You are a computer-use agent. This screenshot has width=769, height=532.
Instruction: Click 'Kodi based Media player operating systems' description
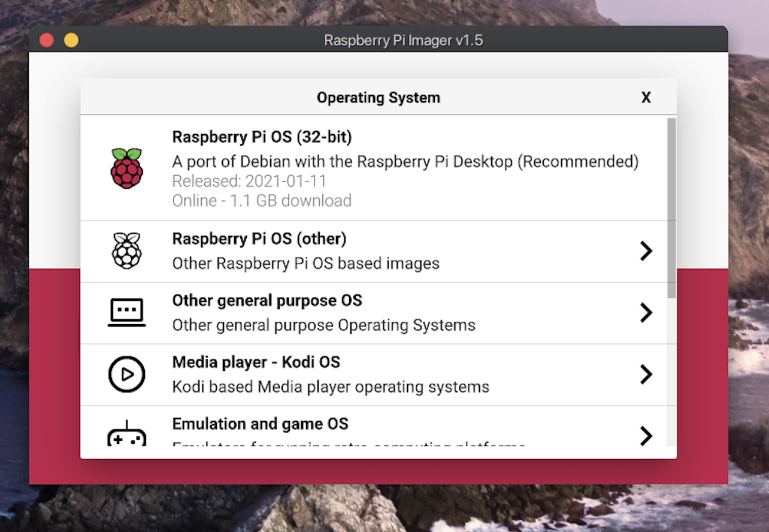pos(331,387)
